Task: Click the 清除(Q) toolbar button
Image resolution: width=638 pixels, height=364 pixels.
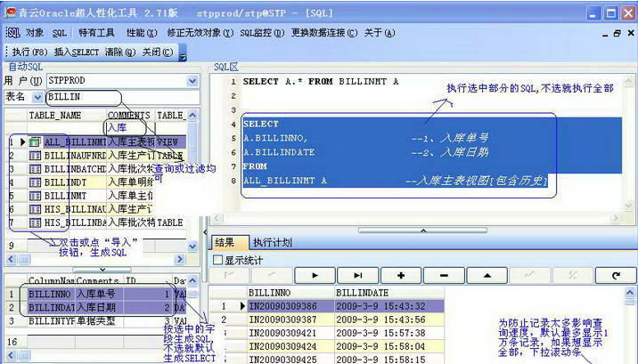Action: pyautogui.click(x=120, y=52)
